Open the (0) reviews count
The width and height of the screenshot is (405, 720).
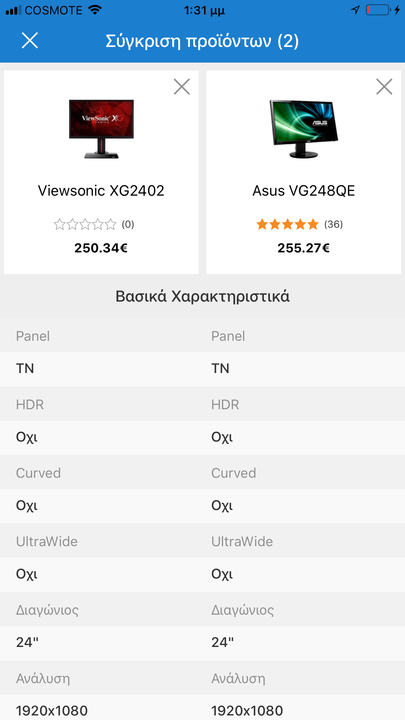point(128,224)
